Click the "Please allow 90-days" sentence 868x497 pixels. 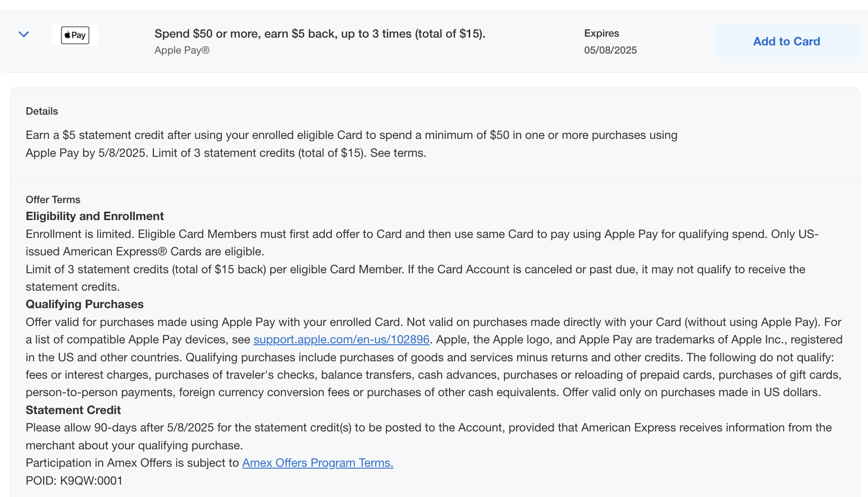pyautogui.click(x=429, y=428)
